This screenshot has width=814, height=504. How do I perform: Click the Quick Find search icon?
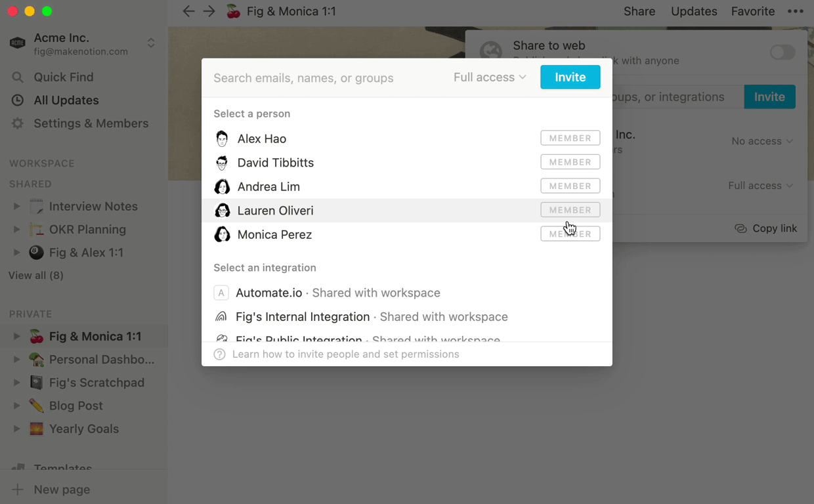click(18, 77)
